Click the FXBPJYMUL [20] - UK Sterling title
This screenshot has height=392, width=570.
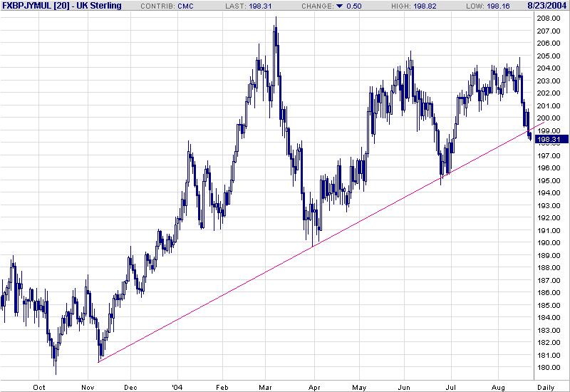pos(62,6)
